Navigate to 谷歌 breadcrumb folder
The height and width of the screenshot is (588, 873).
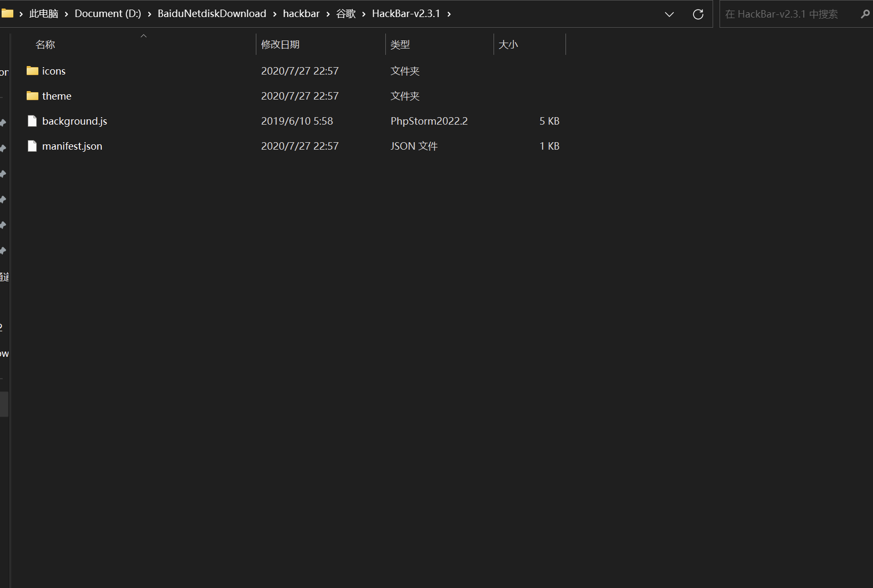pyautogui.click(x=346, y=14)
